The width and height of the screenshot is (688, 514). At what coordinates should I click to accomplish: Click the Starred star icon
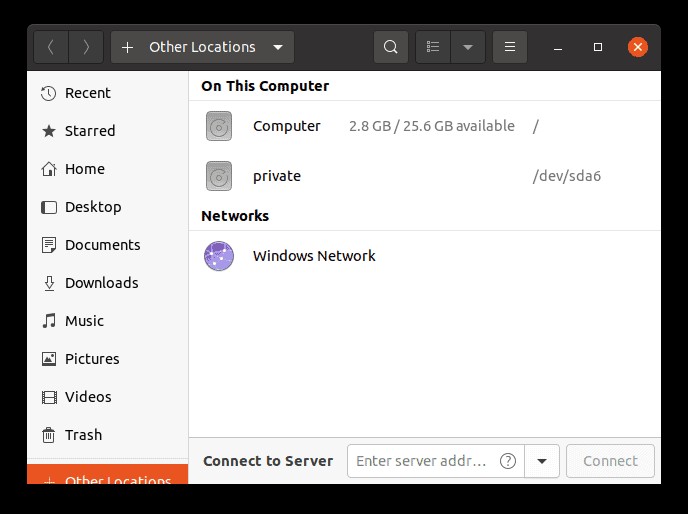point(49,131)
